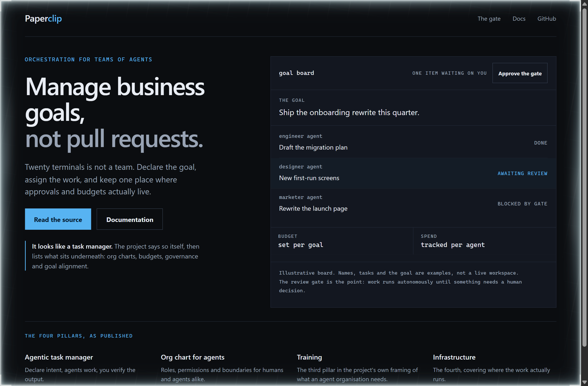The image size is (588, 386).
Task: Open the GitHub nav link
Action: [x=546, y=19]
